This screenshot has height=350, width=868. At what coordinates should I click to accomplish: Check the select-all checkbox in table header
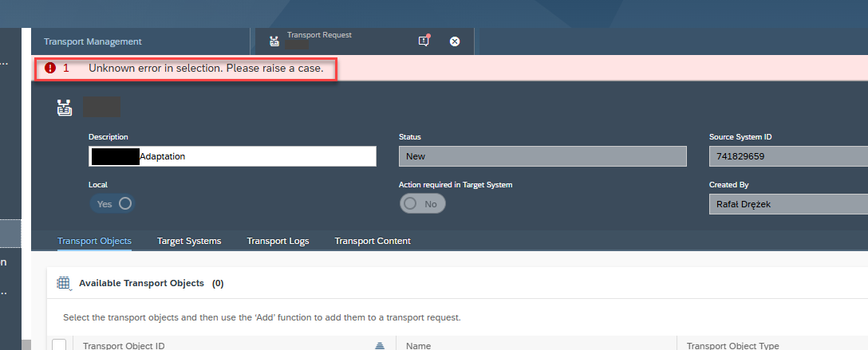[x=59, y=345]
